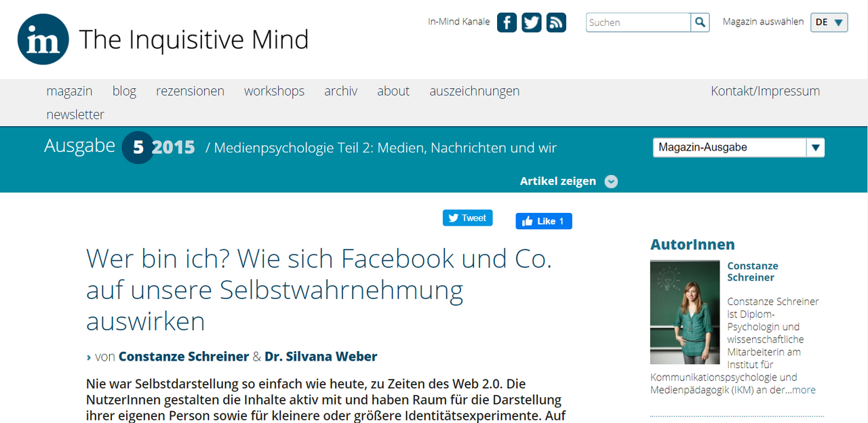Image resolution: width=868 pixels, height=423 pixels.
Task: Open the rezensionen menu item
Action: (190, 91)
